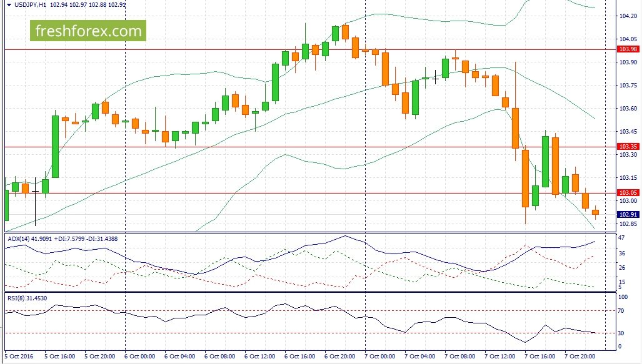
Task: Click the 7 Oct 16:00 time axis label
Action: coord(540,357)
